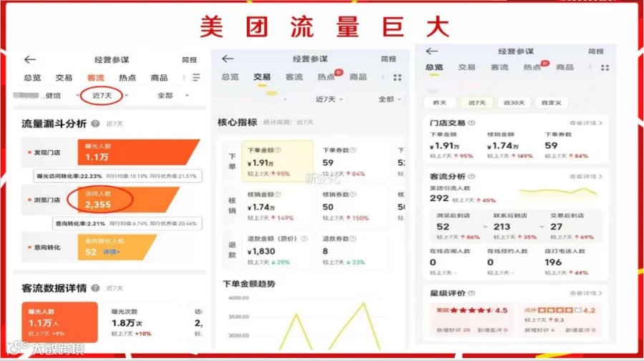Image resolution: width=644 pixels, height=361 pixels.
Task: Select 交易 tab in right panel
Action: [467, 67]
